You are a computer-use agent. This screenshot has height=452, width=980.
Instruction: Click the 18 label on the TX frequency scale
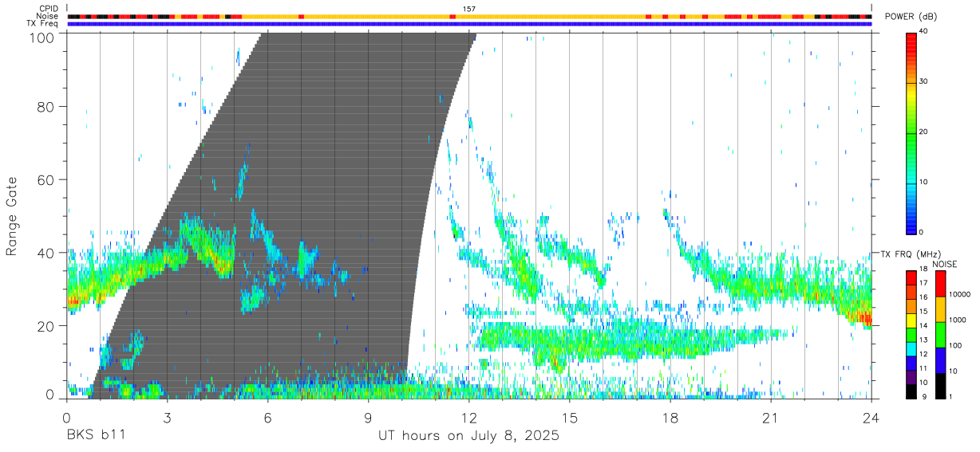[x=923, y=270]
